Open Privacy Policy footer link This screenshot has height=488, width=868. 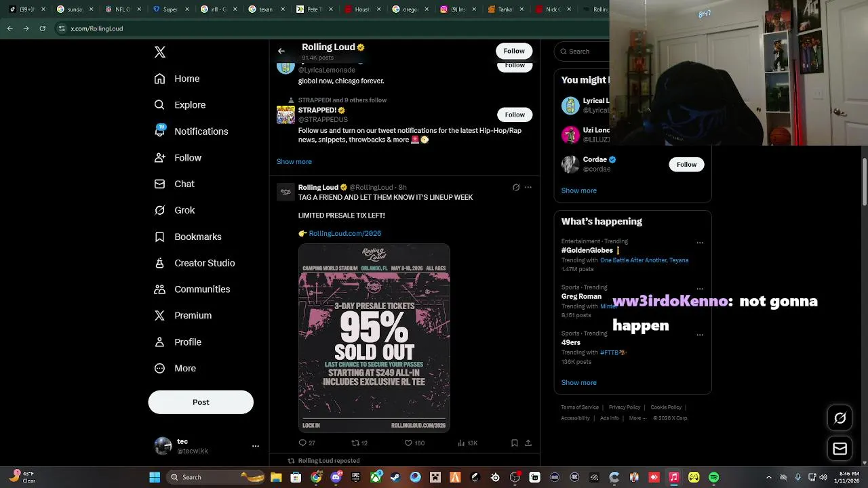tap(625, 407)
